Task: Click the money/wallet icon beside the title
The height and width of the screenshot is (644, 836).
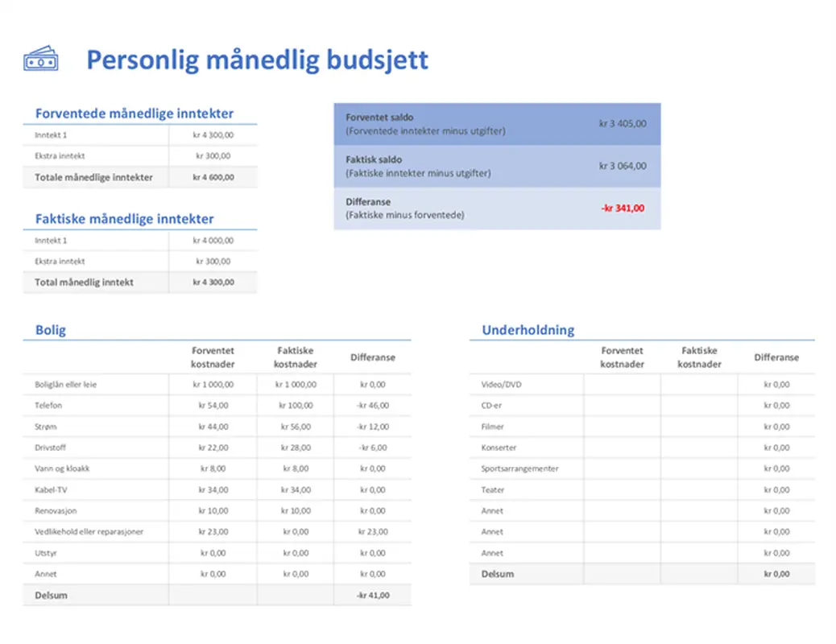Action: pos(40,58)
